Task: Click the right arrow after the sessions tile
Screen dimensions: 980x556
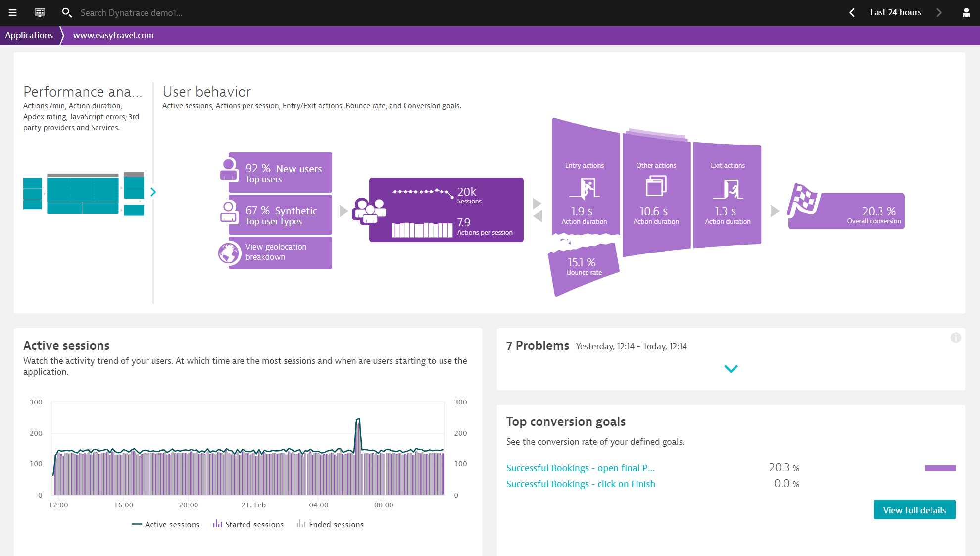Action: click(x=537, y=203)
